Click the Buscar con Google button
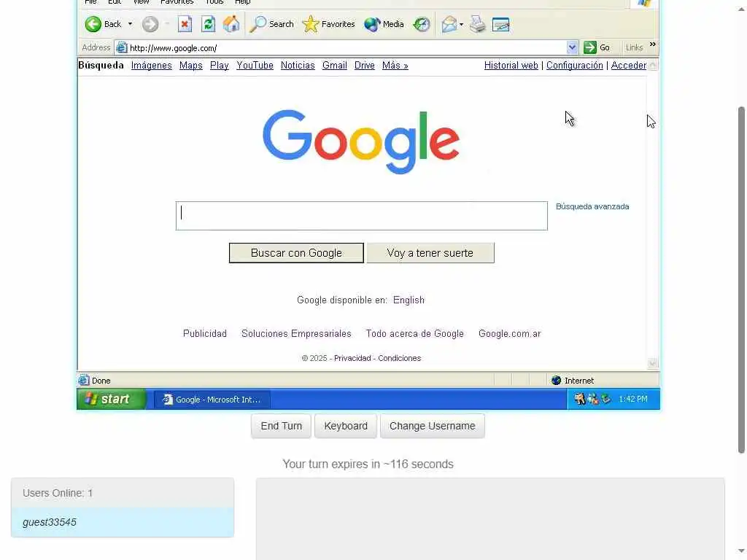This screenshot has height=560, width=747. (x=296, y=253)
